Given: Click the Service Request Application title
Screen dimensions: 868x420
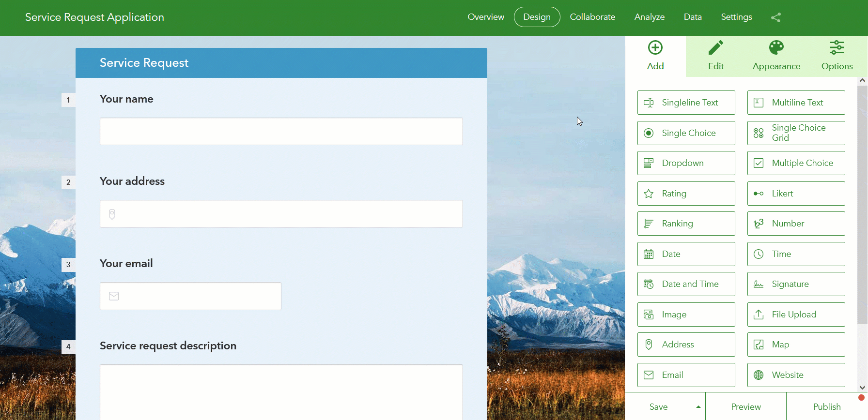Looking at the screenshot, I should click(94, 17).
